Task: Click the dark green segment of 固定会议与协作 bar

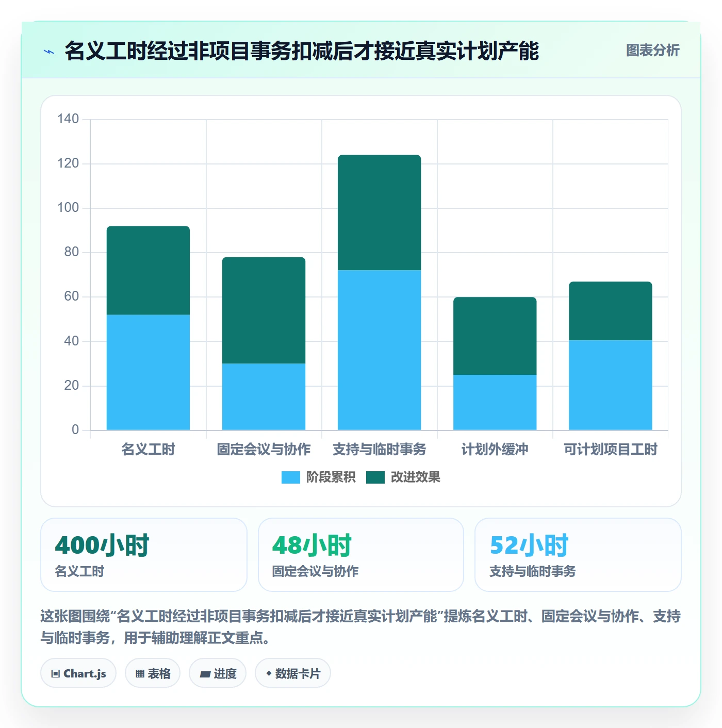Action: 264,310
